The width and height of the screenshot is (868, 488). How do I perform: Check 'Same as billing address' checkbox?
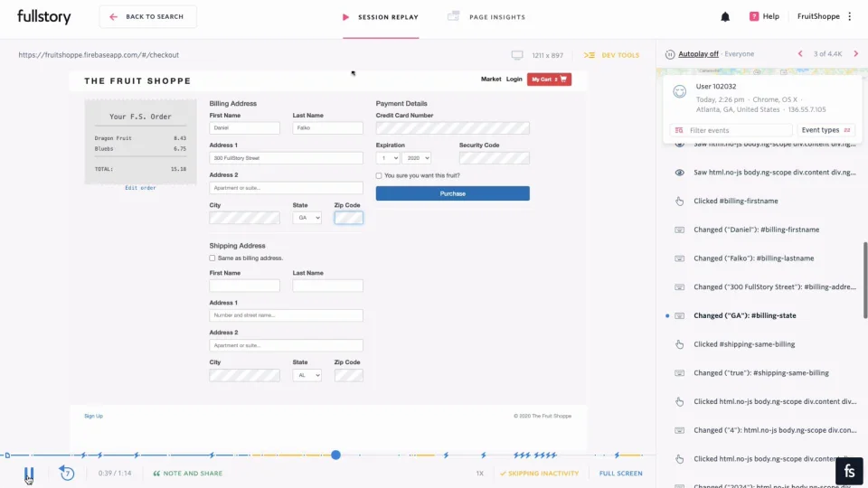(212, 258)
